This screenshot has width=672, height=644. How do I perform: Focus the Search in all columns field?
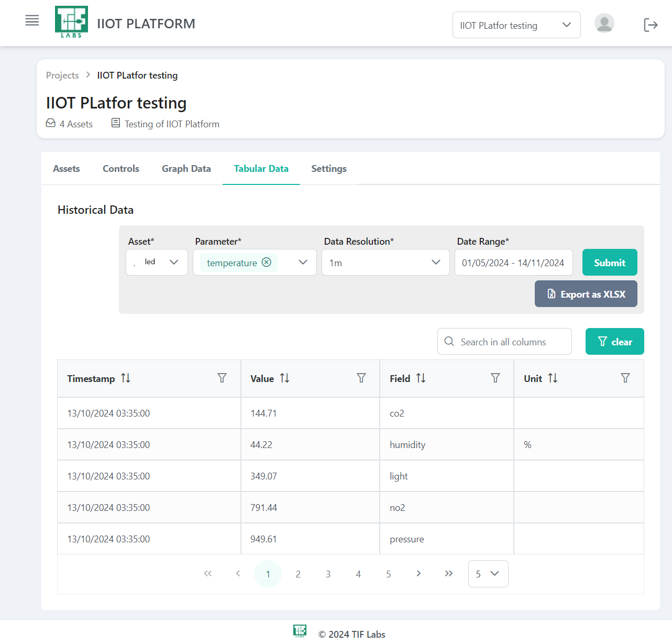(504, 341)
